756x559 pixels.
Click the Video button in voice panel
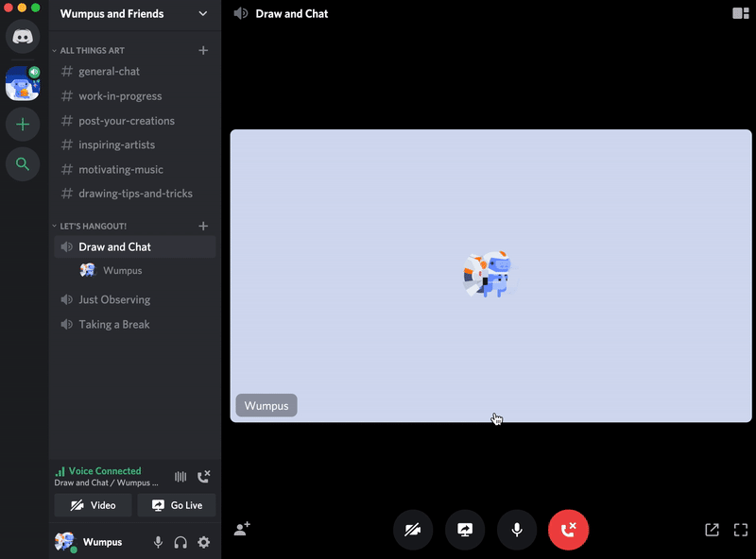(x=93, y=505)
